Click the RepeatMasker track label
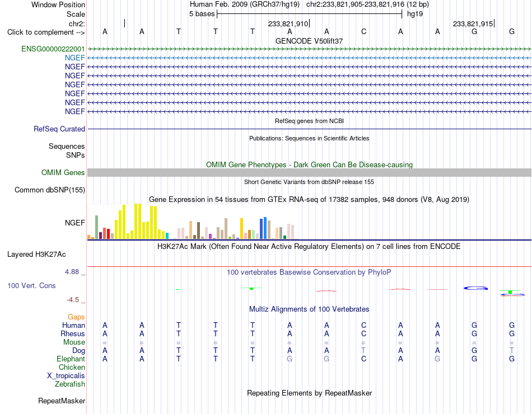 (x=62, y=401)
